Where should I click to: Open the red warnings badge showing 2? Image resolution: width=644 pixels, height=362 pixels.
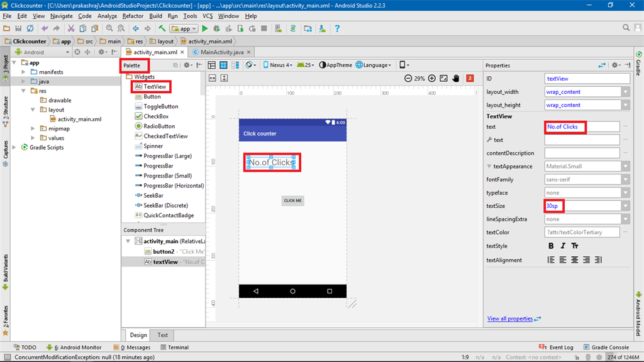point(470,78)
